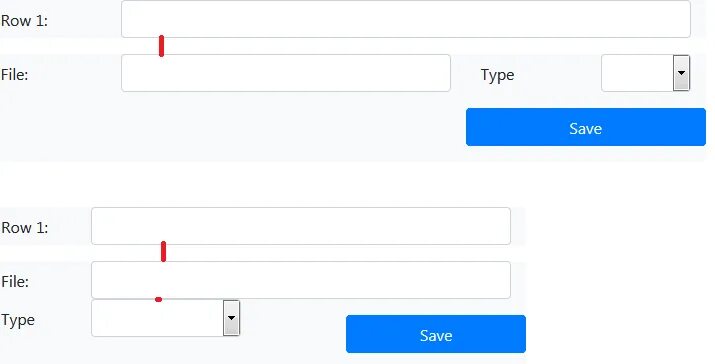The height and width of the screenshot is (364, 715).
Task: Click the upper form's Row 1 label
Action: pyautogui.click(x=24, y=21)
